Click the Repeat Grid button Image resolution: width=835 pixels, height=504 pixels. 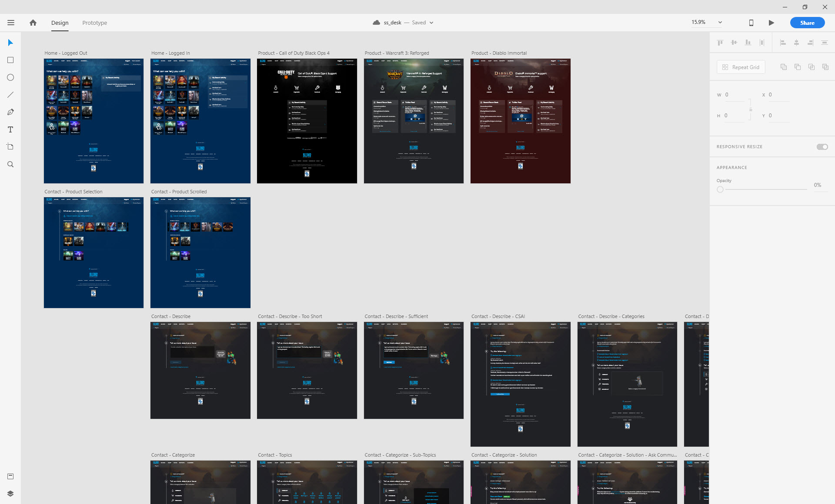coord(741,67)
